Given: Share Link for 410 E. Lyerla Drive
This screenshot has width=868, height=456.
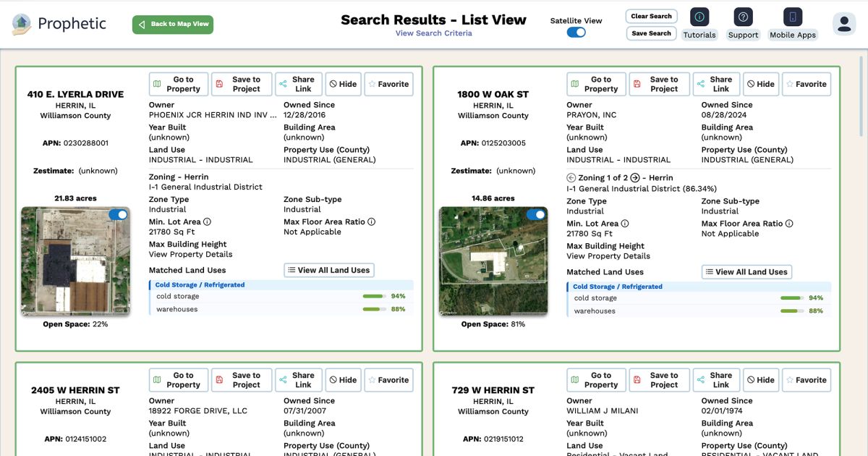Looking at the screenshot, I should [299, 84].
